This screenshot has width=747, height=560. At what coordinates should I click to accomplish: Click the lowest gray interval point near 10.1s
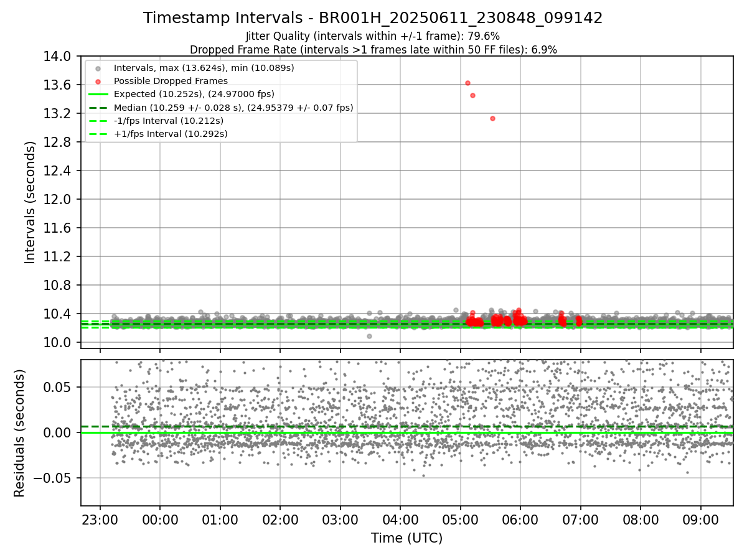point(369,336)
